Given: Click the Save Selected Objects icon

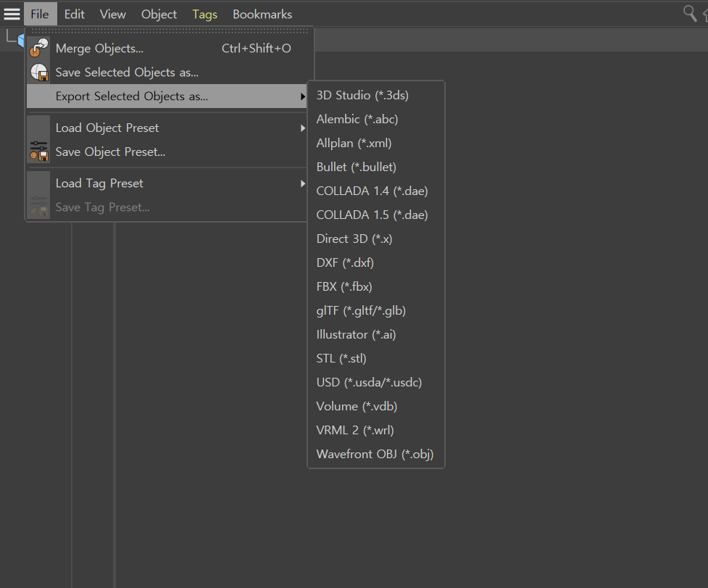Looking at the screenshot, I should click(x=39, y=73).
